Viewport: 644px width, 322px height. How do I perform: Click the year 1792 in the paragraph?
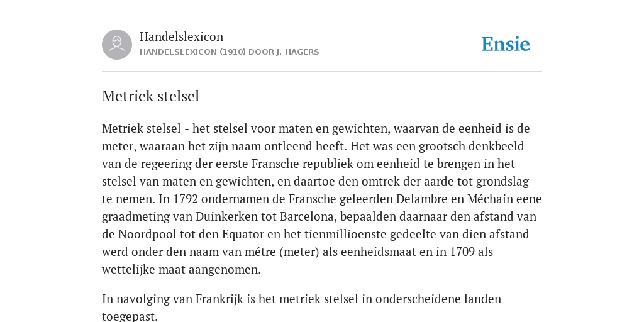pyautogui.click(x=186, y=199)
